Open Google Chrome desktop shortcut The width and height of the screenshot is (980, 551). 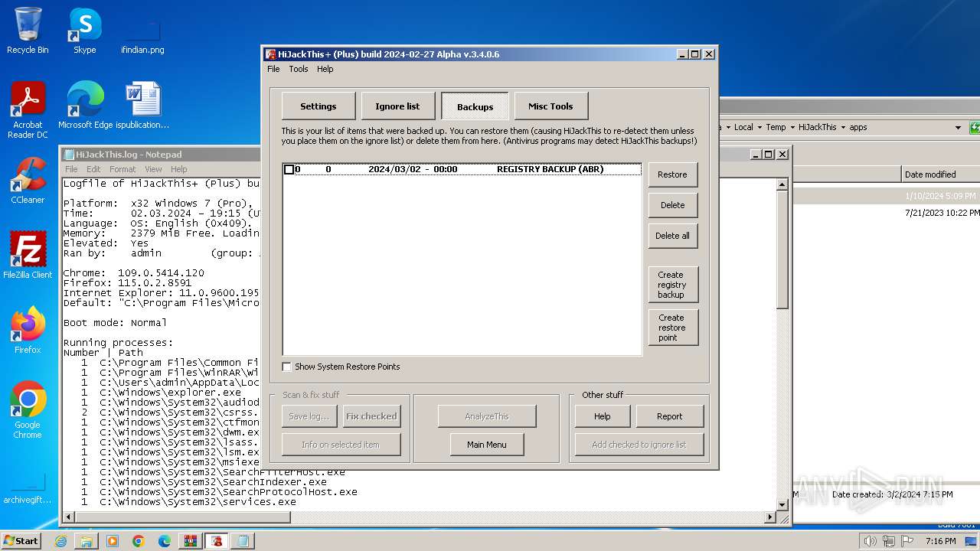(28, 410)
